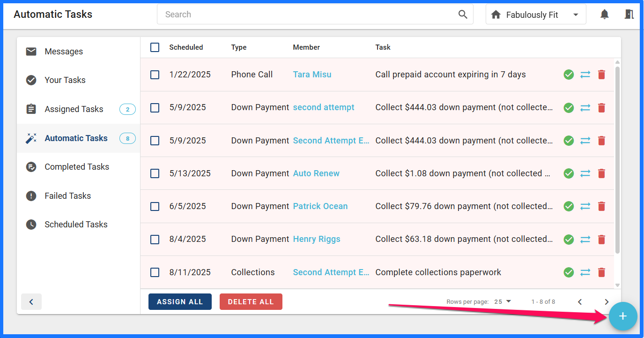Tick the Henry Riggs row checkbox
Image resolution: width=644 pixels, height=338 pixels.
(x=155, y=240)
